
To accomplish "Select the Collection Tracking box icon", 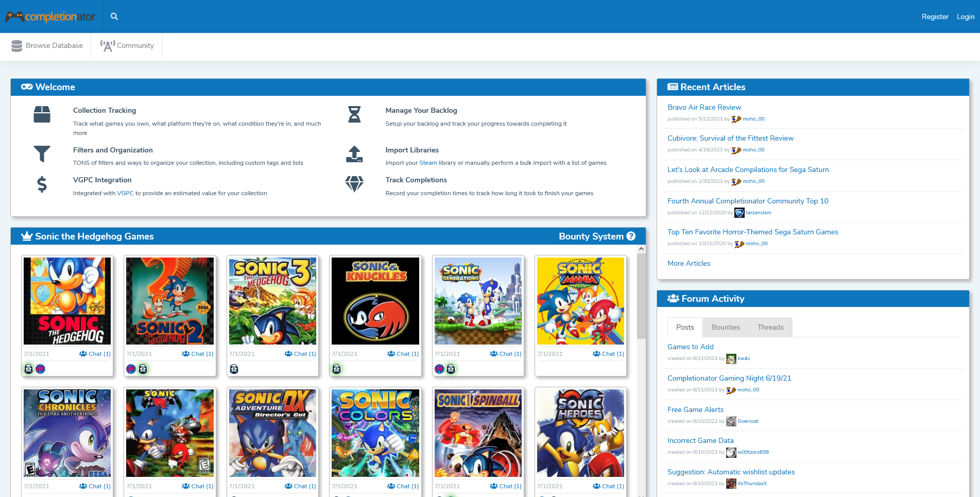I will click(x=42, y=114).
